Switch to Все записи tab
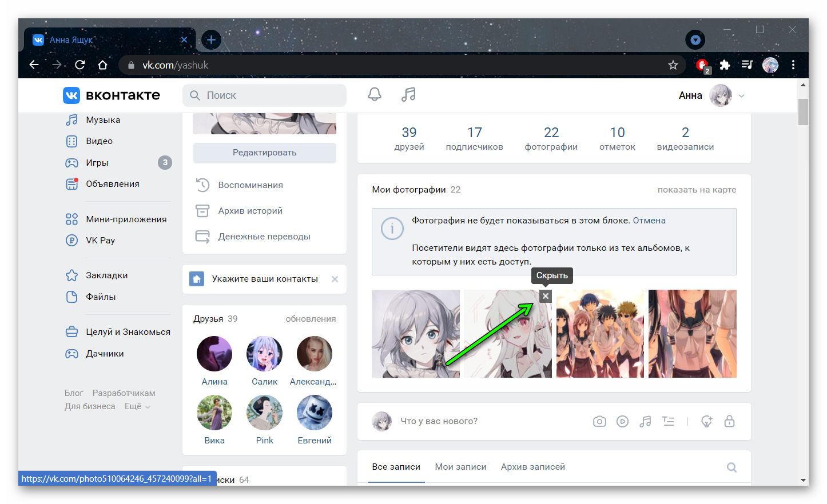 click(396, 467)
